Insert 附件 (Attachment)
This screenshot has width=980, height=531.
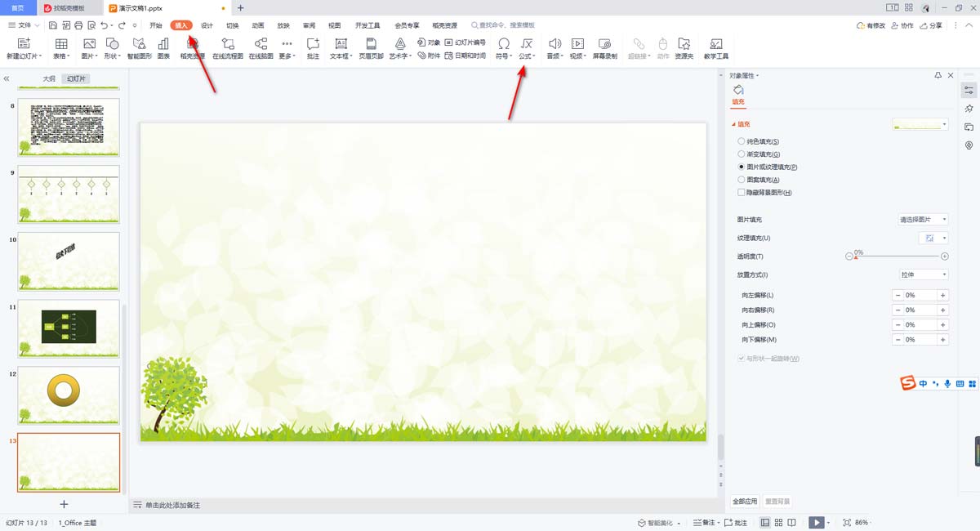click(429, 56)
